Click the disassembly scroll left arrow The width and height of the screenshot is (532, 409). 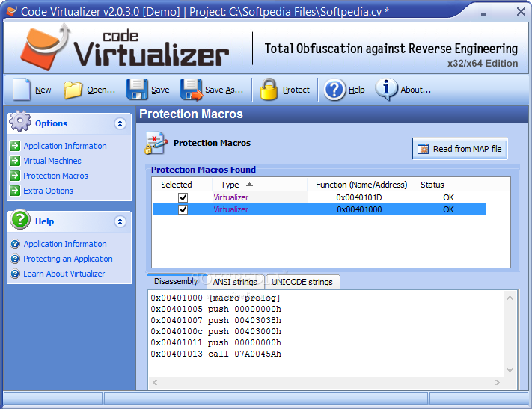click(x=155, y=383)
